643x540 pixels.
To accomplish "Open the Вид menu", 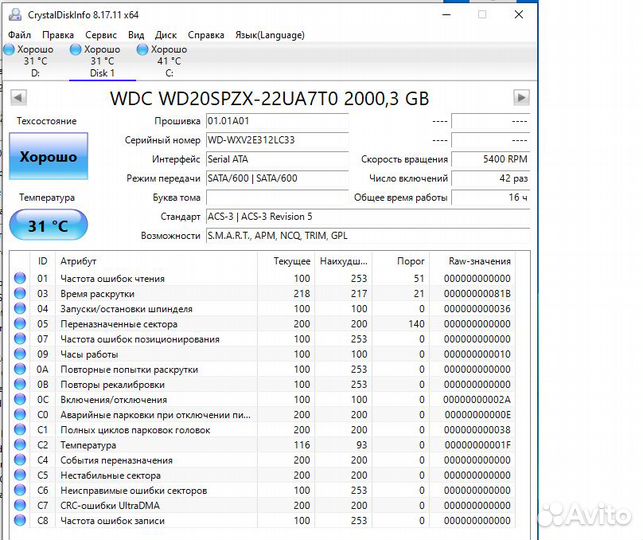I will 136,35.
